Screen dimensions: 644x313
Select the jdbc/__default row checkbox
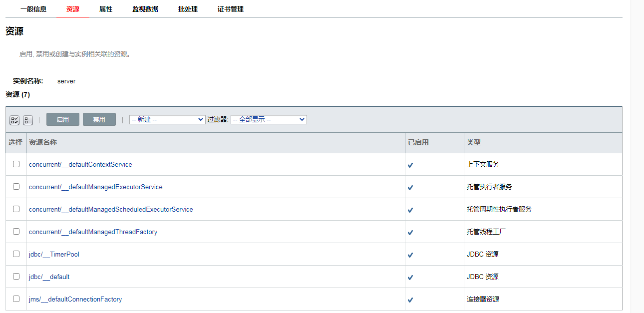tap(16, 276)
